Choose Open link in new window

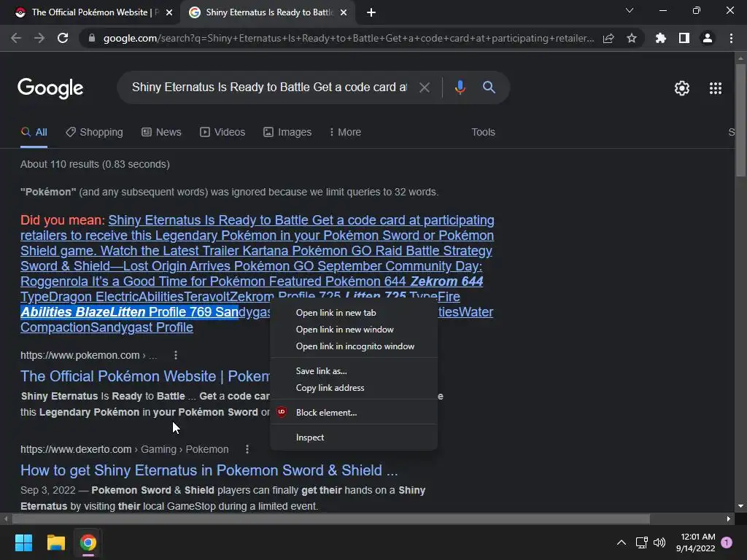point(354,330)
